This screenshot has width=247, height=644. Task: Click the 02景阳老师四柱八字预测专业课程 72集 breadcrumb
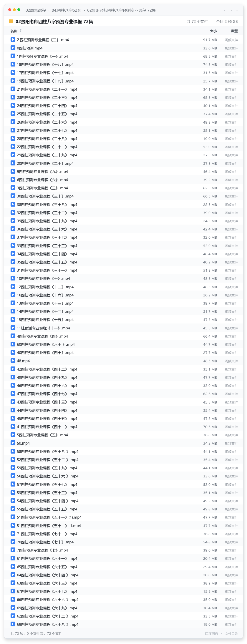(x=121, y=10)
